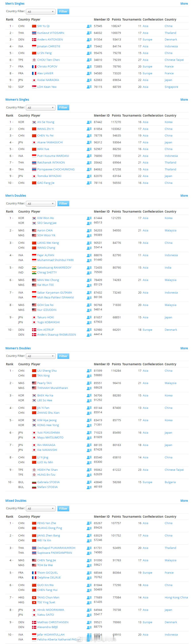The width and height of the screenshot is (193, 644).
Task: Open profile card icon for SHI Yu Qi
Action: point(89,26)
